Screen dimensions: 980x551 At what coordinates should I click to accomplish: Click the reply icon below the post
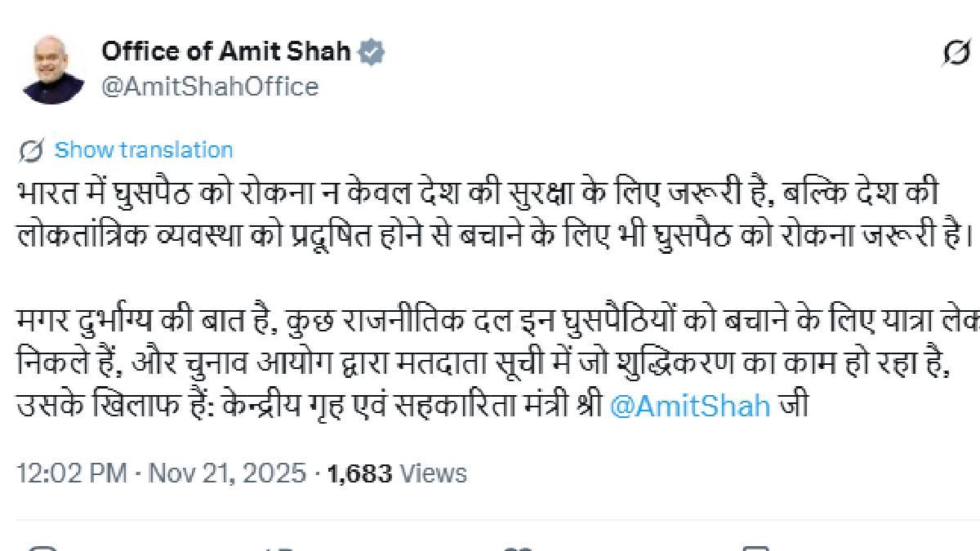pyautogui.click(x=41, y=548)
